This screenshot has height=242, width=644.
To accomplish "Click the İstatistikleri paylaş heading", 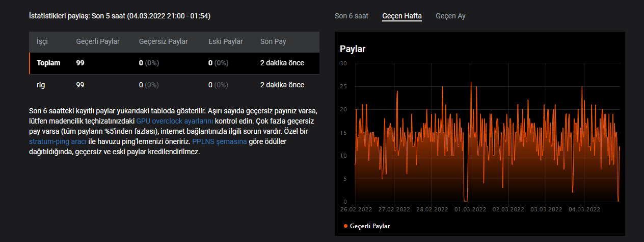I will (120, 16).
